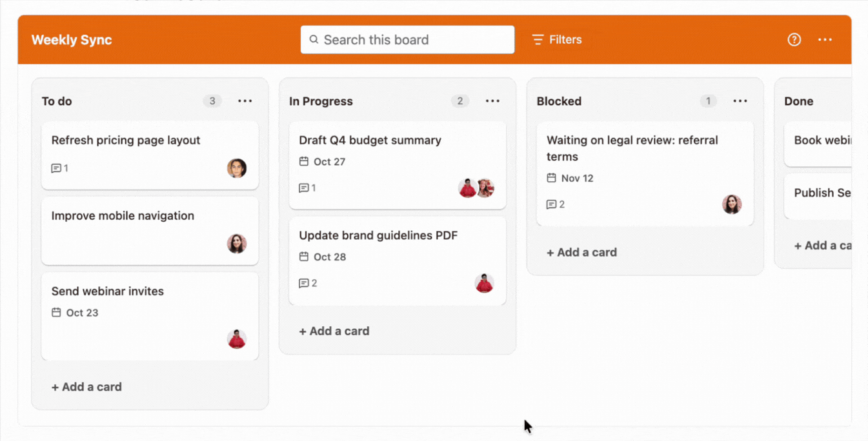868x441 pixels.
Task: Open the Book webinar card in Done
Action: pos(818,144)
